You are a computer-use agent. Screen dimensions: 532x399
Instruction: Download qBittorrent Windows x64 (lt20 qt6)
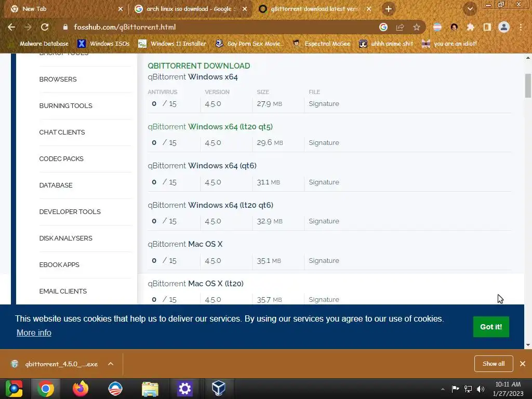coord(210,205)
